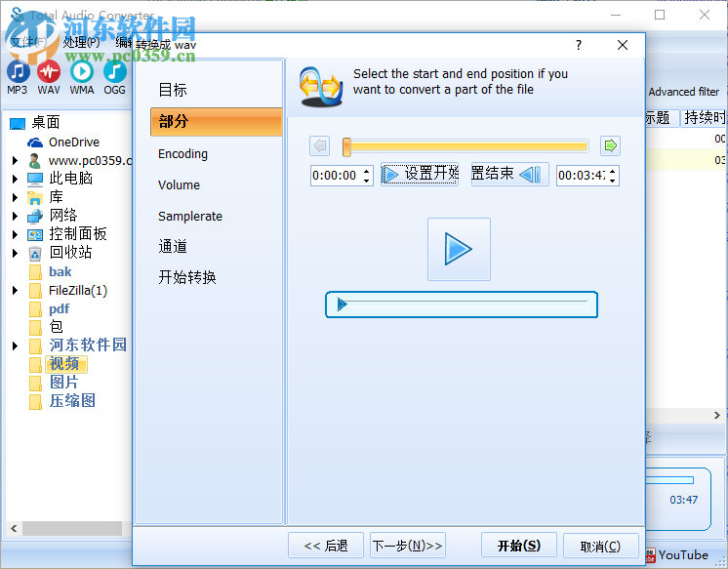Select the 网络 network tree item
Image resolution: width=728 pixels, height=569 pixels.
pos(63,216)
